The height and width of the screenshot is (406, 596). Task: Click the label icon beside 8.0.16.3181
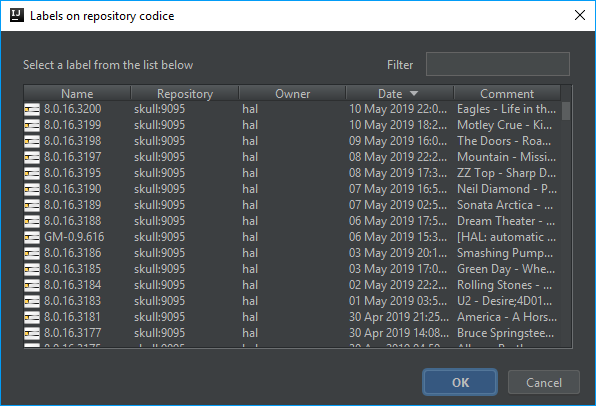(32, 317)
